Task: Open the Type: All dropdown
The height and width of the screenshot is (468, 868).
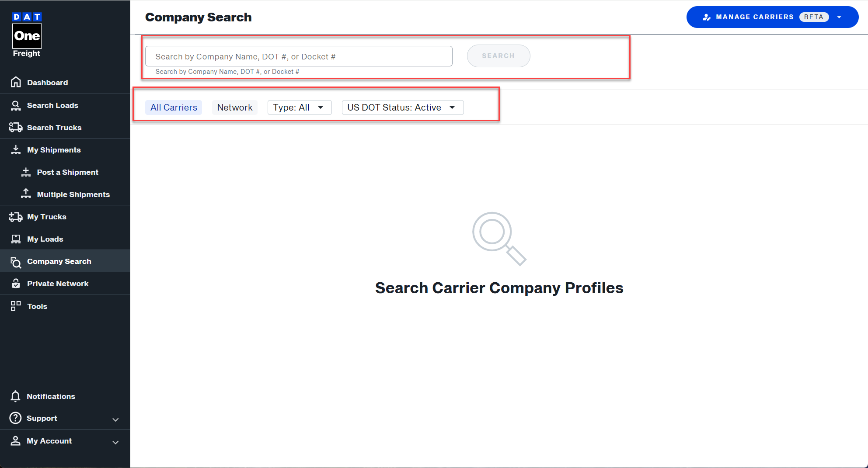Action: (299, 107)
